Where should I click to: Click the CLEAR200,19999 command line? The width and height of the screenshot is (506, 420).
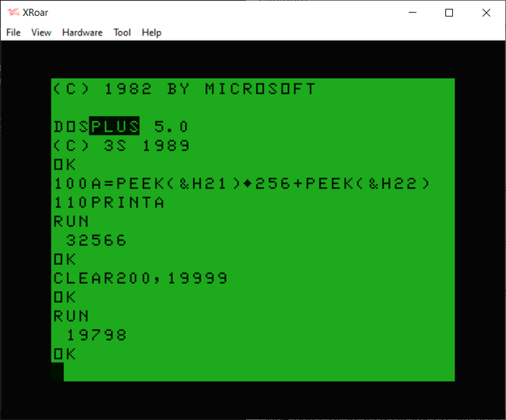(x=140, y=278)
